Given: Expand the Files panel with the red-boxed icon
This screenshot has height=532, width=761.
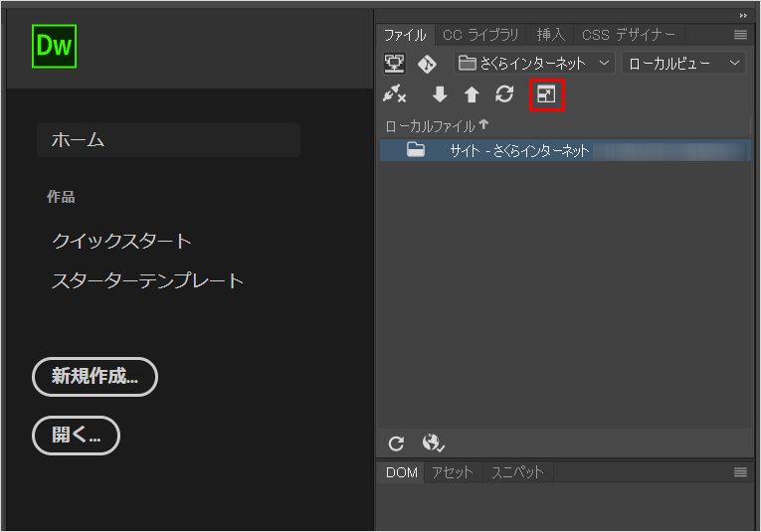Looking at the screenshot, I should (x=546, y=95).
